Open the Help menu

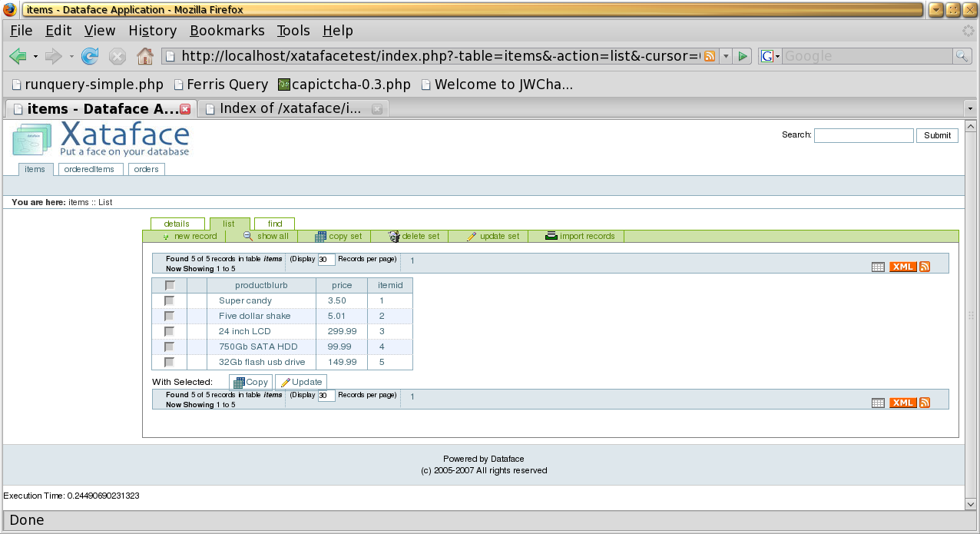click(x=338, y=31)
